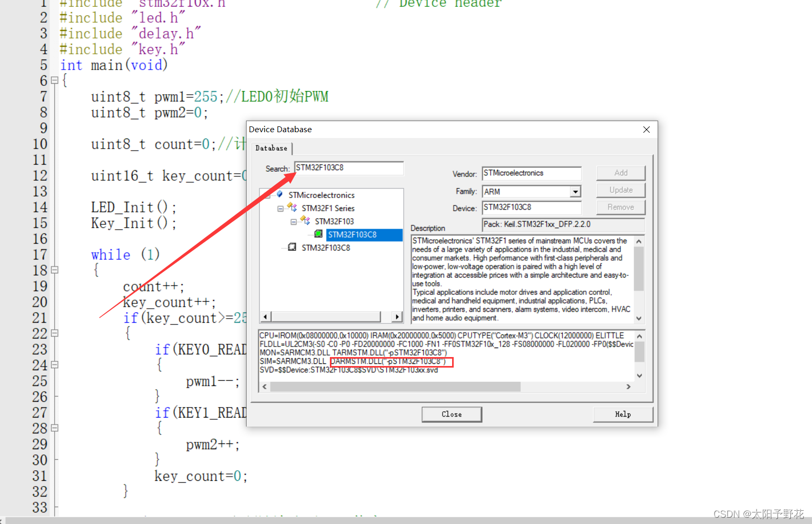Click the green chip icon of selected STM32F103C8
The height and width of the screenshot is (524, 812).
coord(318,234)
